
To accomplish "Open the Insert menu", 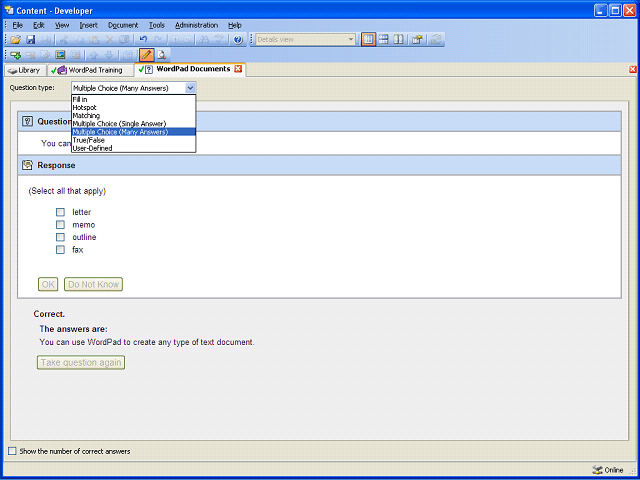I will pos(89,25).
